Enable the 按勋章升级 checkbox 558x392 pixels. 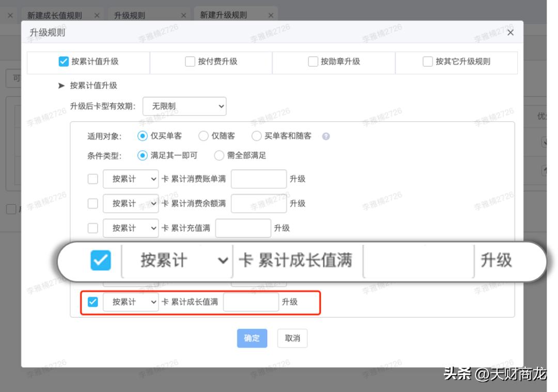pos(313,61)
